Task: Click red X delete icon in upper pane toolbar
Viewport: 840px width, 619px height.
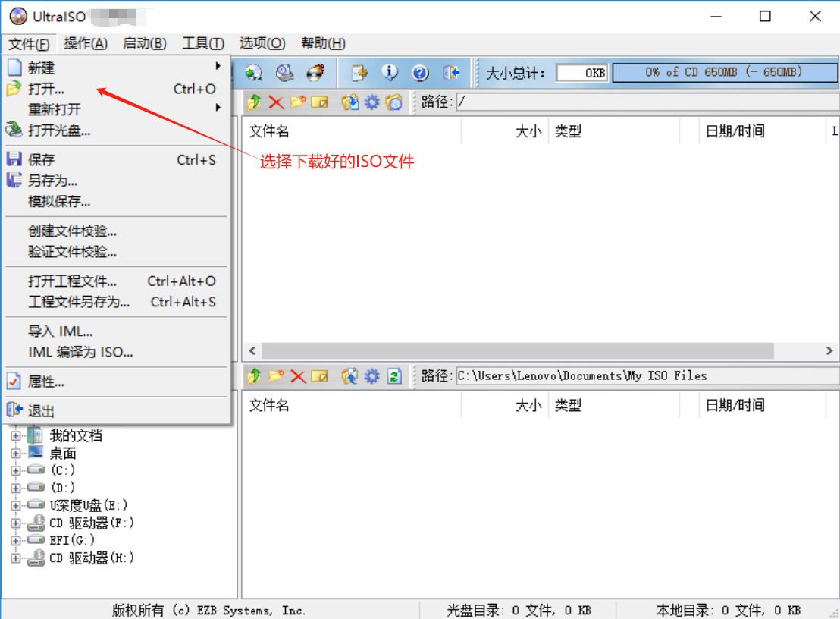Action: click(276, 102)
